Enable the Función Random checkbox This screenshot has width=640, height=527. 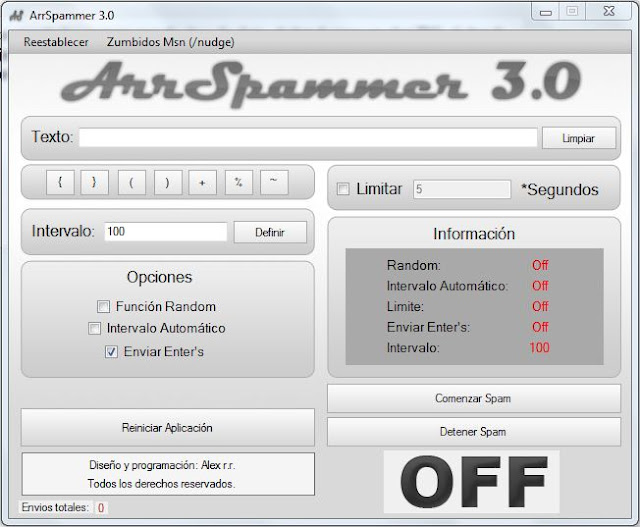pos(103,306)
